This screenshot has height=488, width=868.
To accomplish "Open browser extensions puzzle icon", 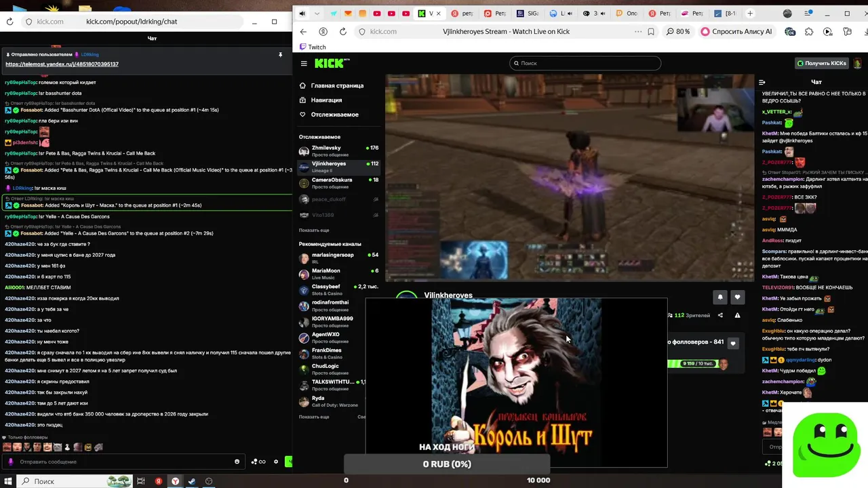I will 809,31.
